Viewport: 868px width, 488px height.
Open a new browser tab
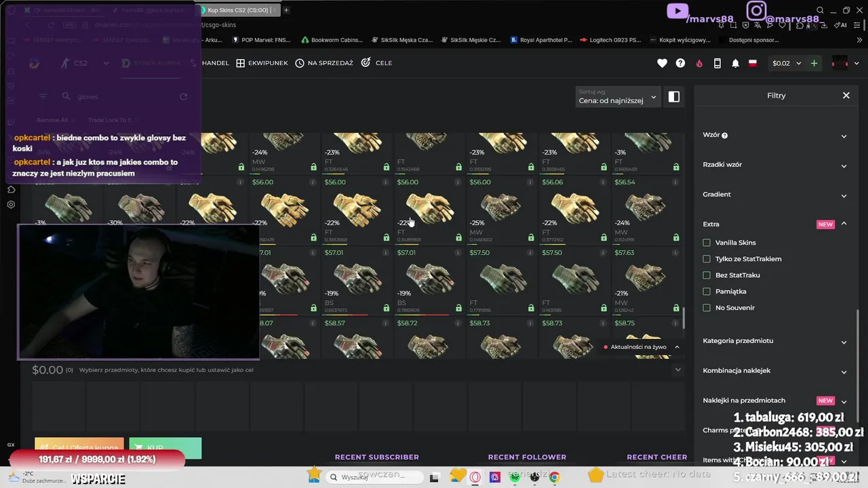pyautogui.click(x=286, y=10)
